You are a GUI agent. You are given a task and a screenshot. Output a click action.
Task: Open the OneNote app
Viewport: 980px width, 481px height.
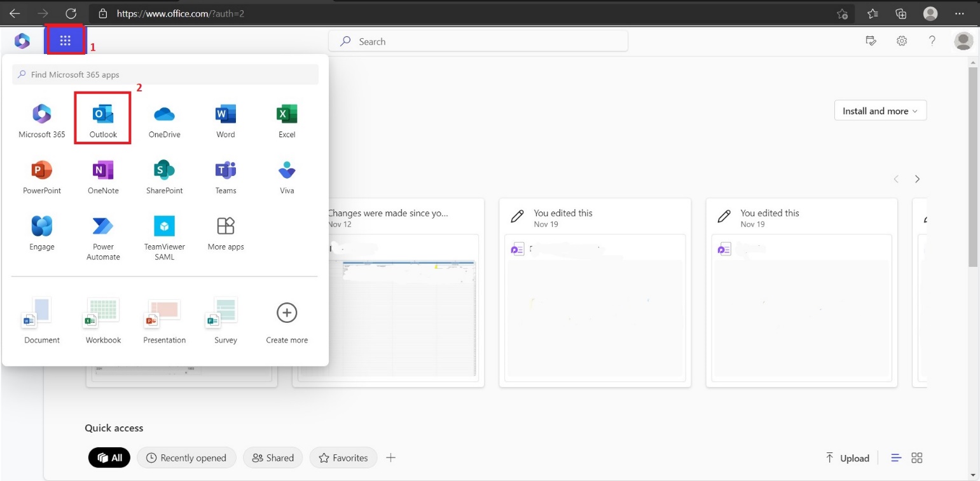coord(103,178)
